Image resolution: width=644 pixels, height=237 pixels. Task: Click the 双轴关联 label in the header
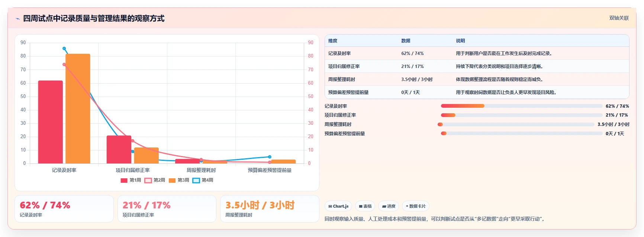[x=619, y=18]
